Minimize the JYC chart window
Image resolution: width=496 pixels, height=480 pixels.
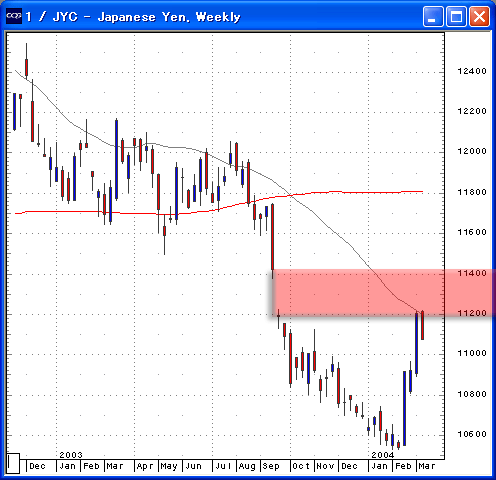pyautogui.click(x=433, y=16)
